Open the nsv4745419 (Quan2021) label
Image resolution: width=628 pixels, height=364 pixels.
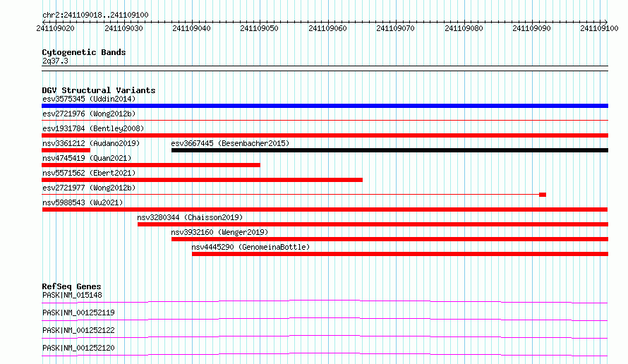point(87,158)
